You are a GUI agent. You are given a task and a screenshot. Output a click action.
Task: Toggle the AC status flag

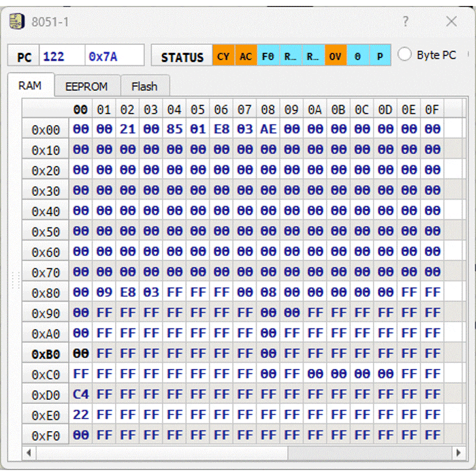point(246,56)
